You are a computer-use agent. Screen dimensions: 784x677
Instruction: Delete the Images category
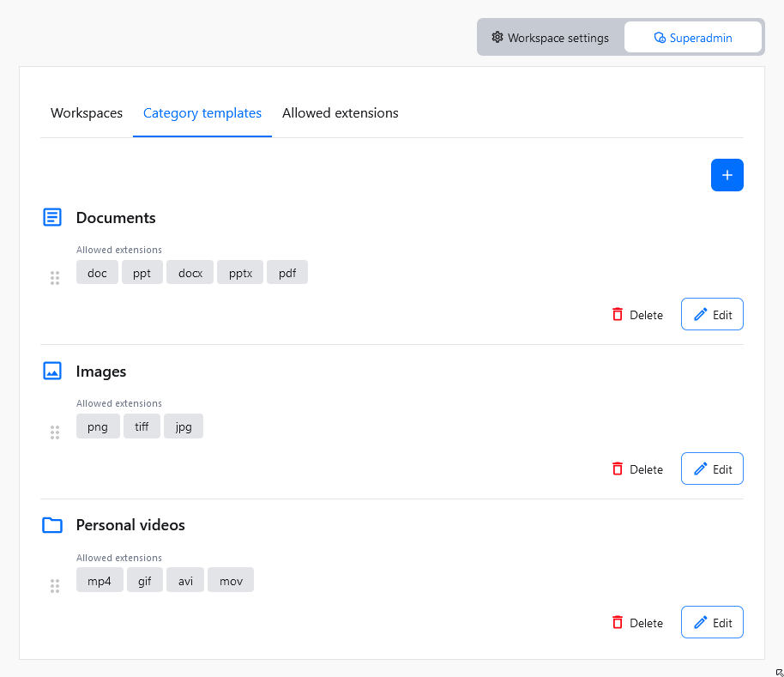click(x=637, y=468)
